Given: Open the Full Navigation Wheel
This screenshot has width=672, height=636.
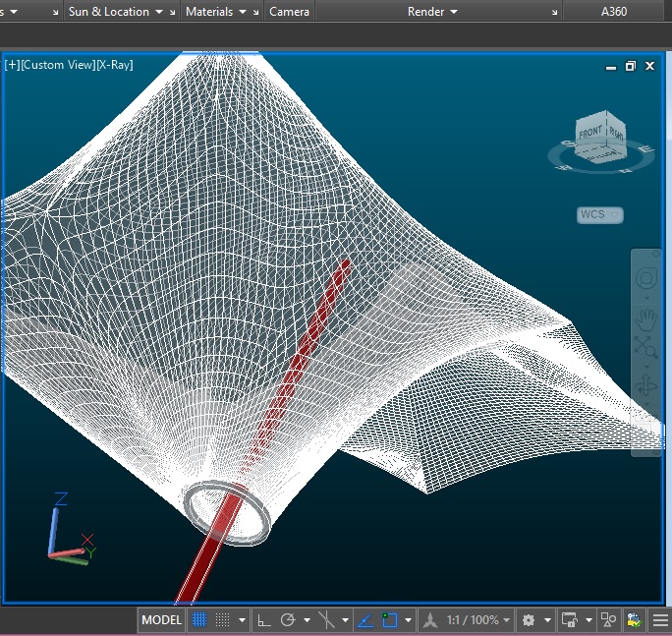Looking at the screenshot, I should click(x=646, y=278).
